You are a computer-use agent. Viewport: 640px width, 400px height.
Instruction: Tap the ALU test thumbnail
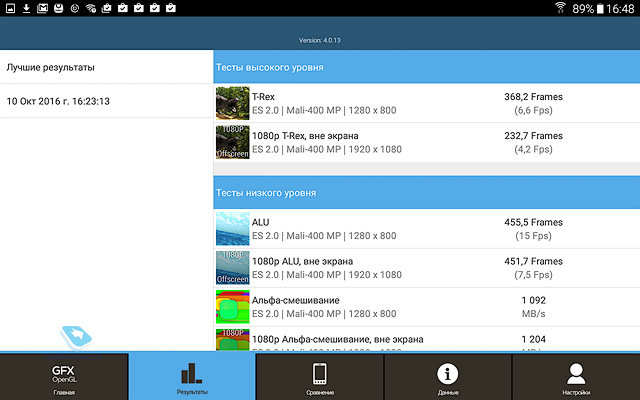pyautogui.click(x=232, y=229)
